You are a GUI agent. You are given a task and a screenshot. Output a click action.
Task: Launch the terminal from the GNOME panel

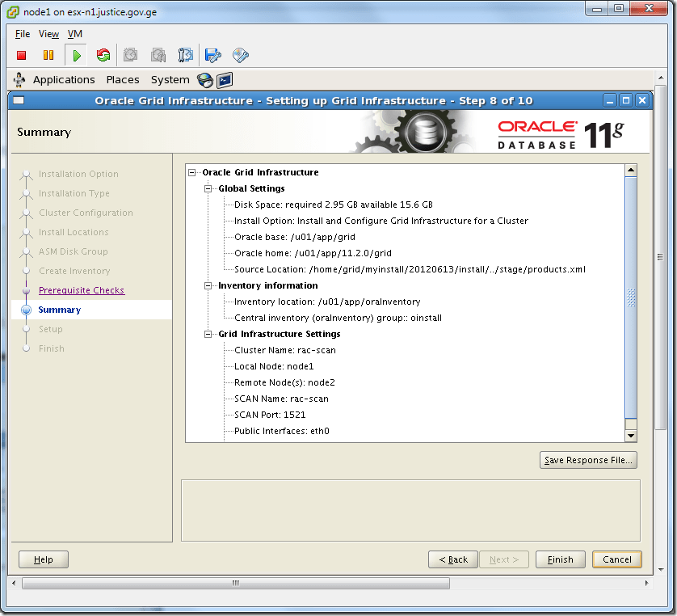coord(225,79)
